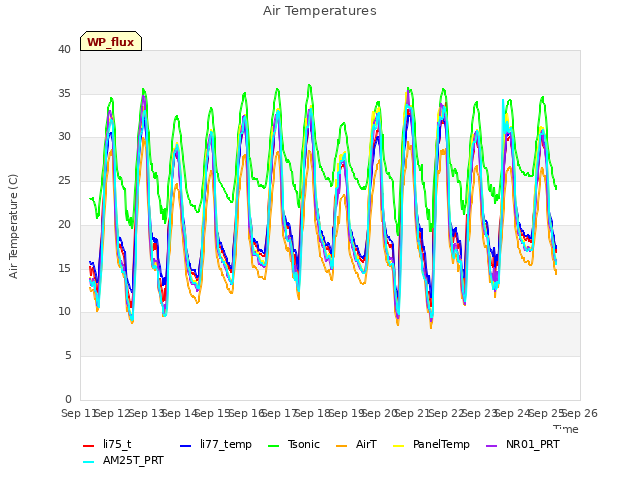Click the 10 y-axis tick label
This screenshot has height=480, width=640.
[64, 311]
